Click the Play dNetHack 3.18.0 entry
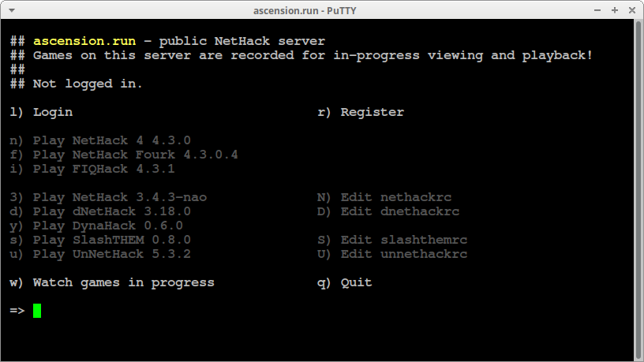 tap(100, 211)
